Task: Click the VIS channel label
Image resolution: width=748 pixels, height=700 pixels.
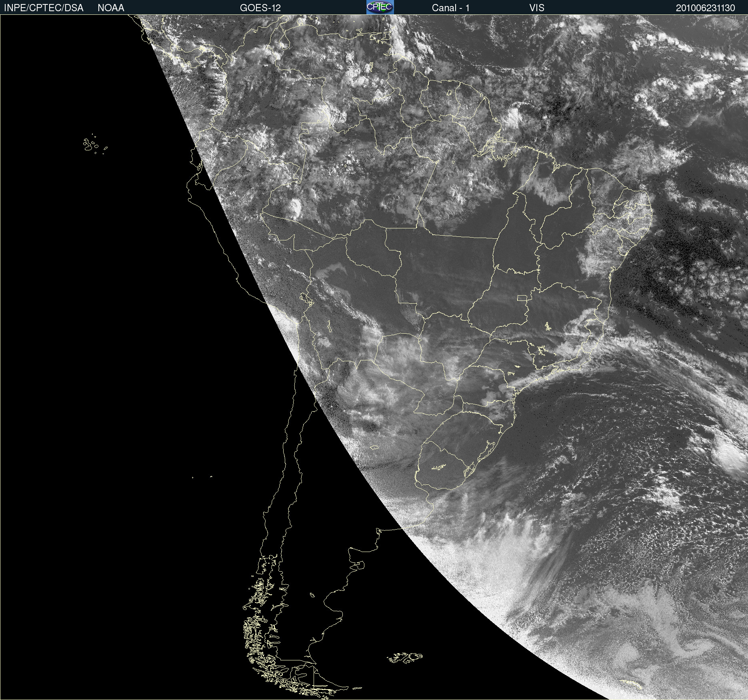Action: pyautogui.click(x=537, y=8)
